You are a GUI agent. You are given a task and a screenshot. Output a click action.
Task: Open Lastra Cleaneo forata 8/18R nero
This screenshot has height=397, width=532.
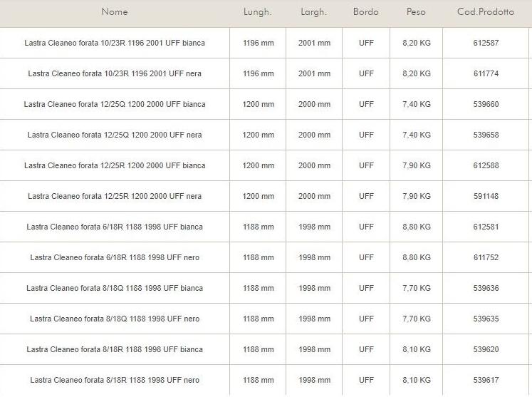115,381
